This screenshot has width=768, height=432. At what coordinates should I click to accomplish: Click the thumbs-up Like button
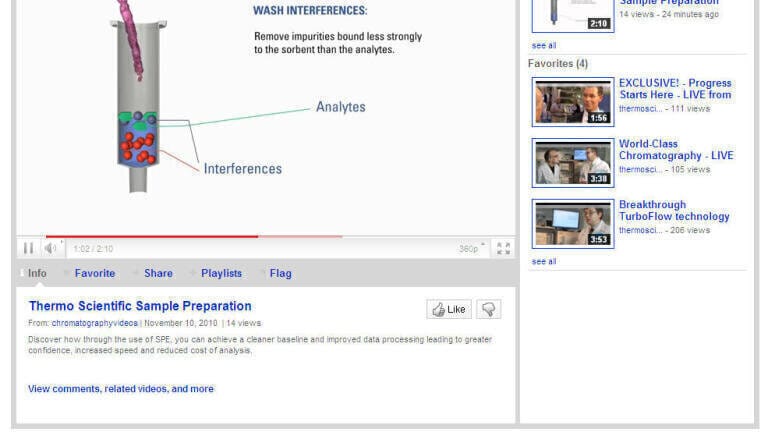pos(449,309)
